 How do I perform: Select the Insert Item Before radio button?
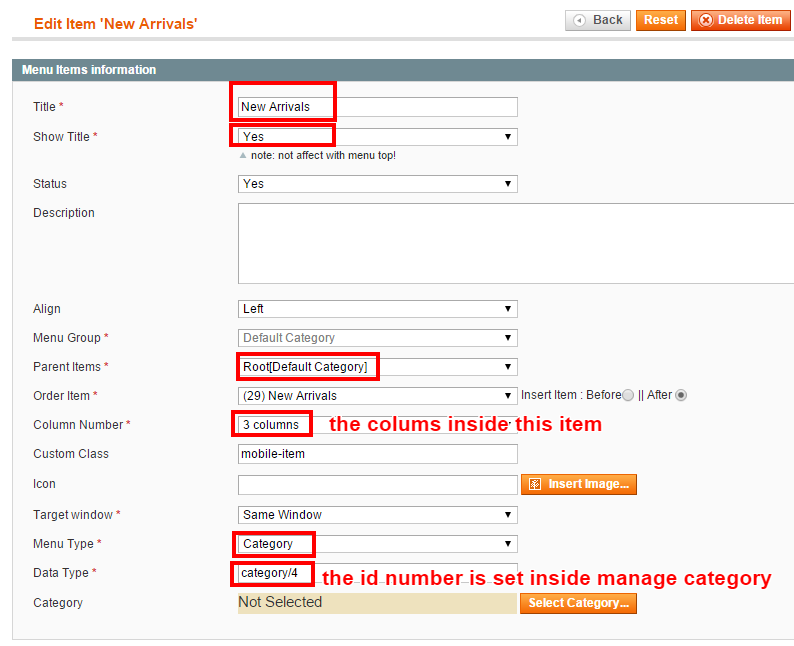pyautogui.click(x=628, y=395)
